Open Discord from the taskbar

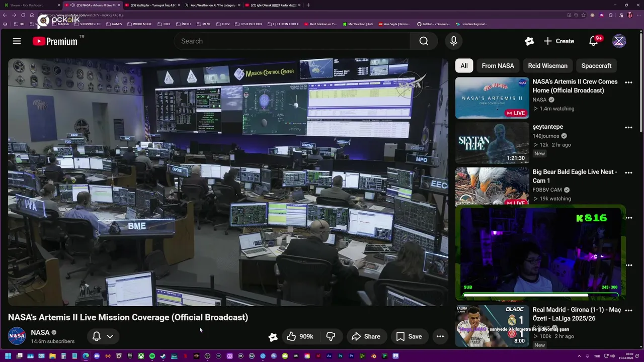click(97, 356)
